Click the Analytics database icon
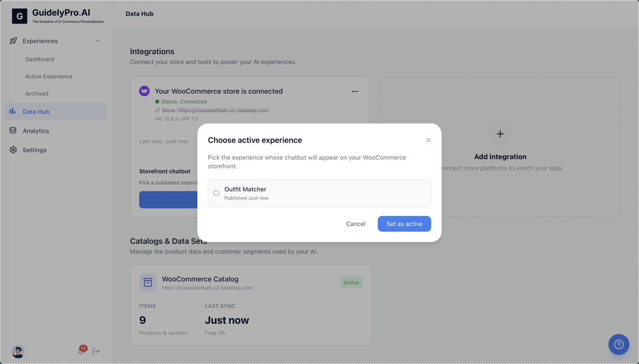This screenshot has height=364, width=639. tap(13, 130)
